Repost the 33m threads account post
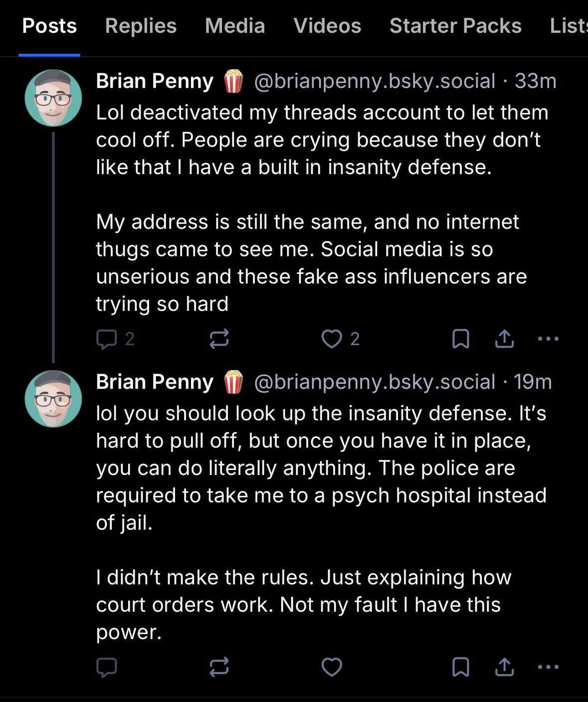 (219, 339)
